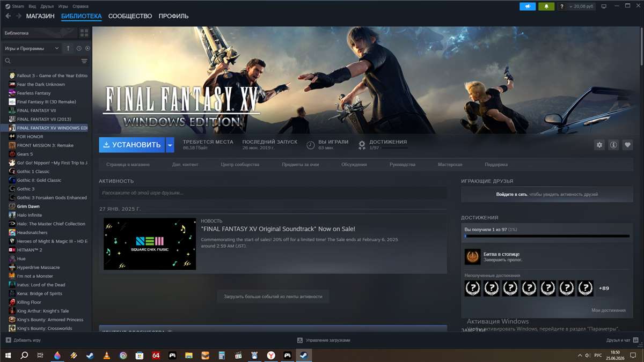Open the game info icon
Screen dimensions: 644x362
click(613, 145)
